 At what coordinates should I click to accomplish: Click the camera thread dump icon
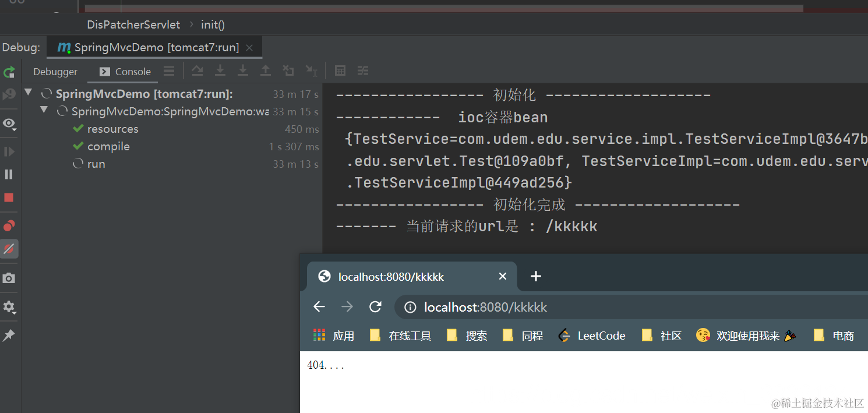pos(9,278)
